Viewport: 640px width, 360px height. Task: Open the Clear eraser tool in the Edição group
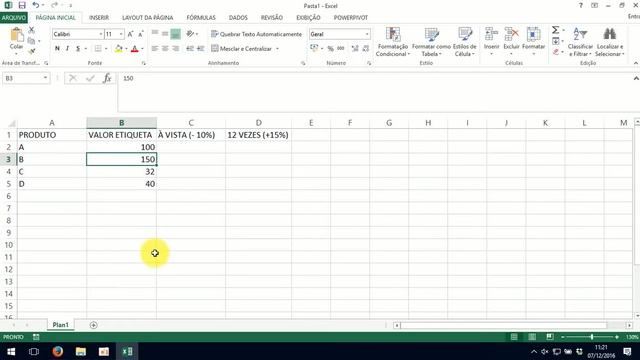pos(556,52)
